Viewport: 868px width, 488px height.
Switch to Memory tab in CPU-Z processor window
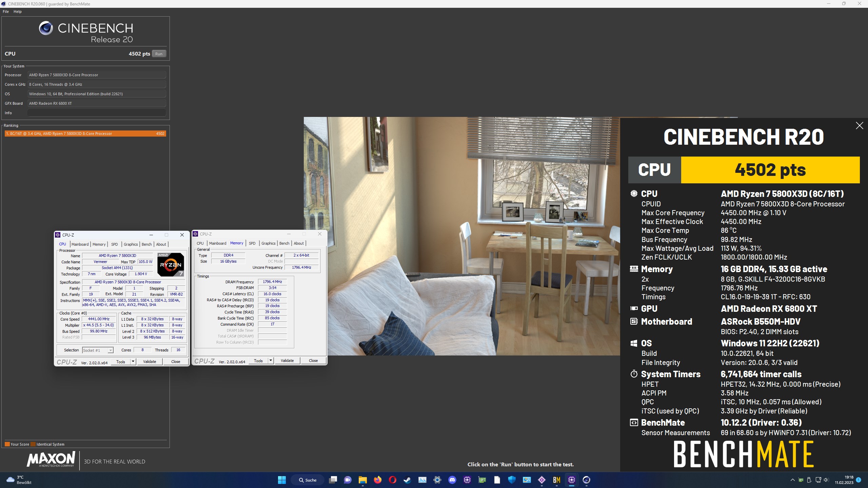pyautogui.click(x=99, y=244)
